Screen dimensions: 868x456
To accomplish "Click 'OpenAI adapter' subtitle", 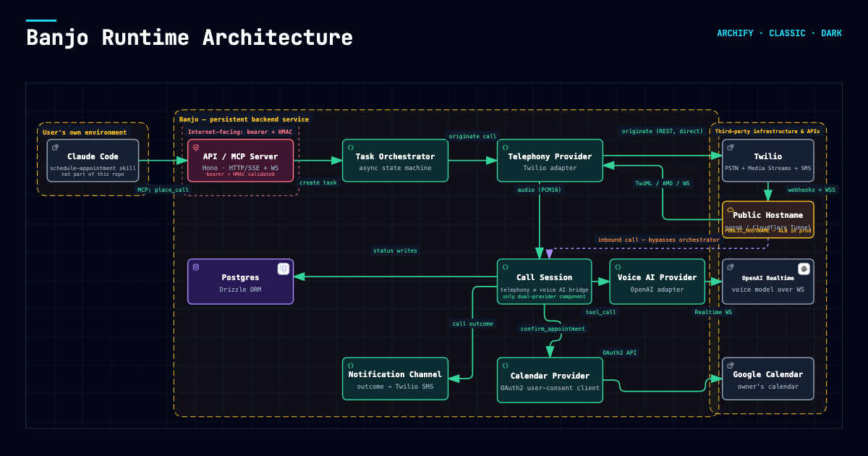I will coord(657,290).
